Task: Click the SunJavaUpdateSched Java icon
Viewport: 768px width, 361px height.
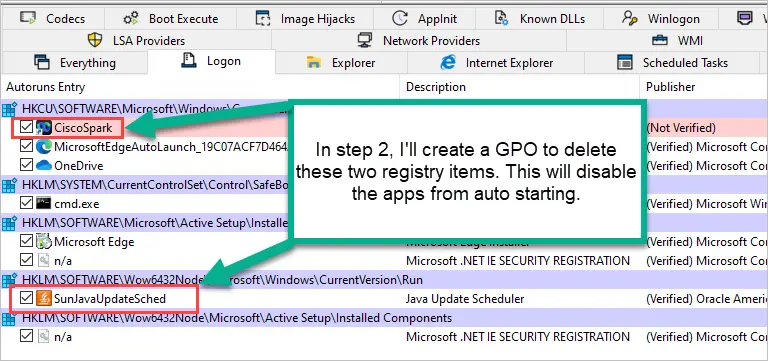Action: [44, 298]
